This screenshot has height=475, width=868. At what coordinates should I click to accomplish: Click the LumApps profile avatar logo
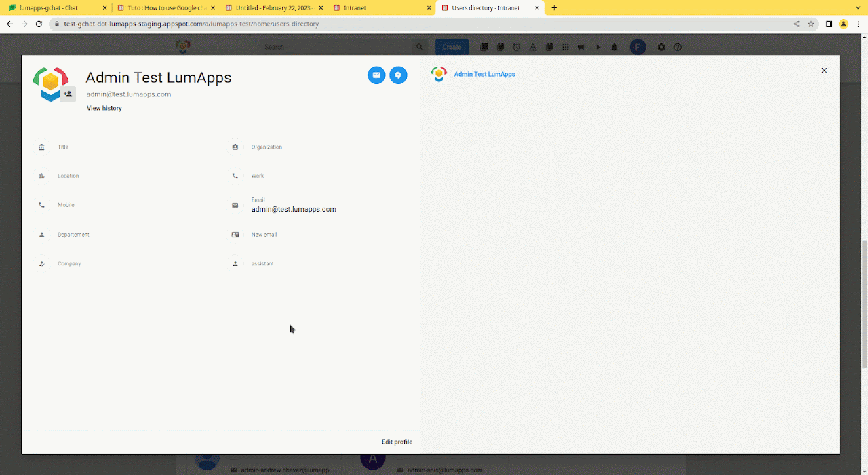click(51, 83)
